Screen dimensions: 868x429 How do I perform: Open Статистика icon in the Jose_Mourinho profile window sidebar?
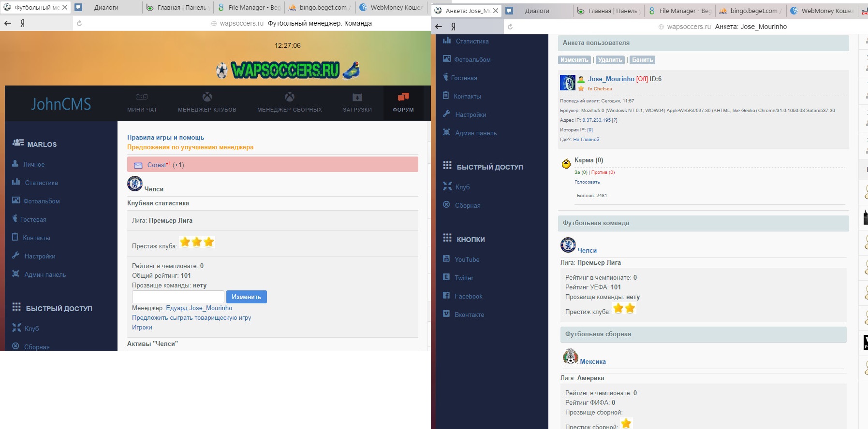(447, 41)
